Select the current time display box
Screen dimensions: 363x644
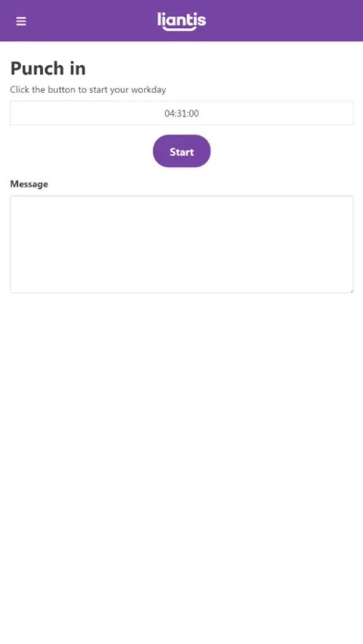point(182,113)
